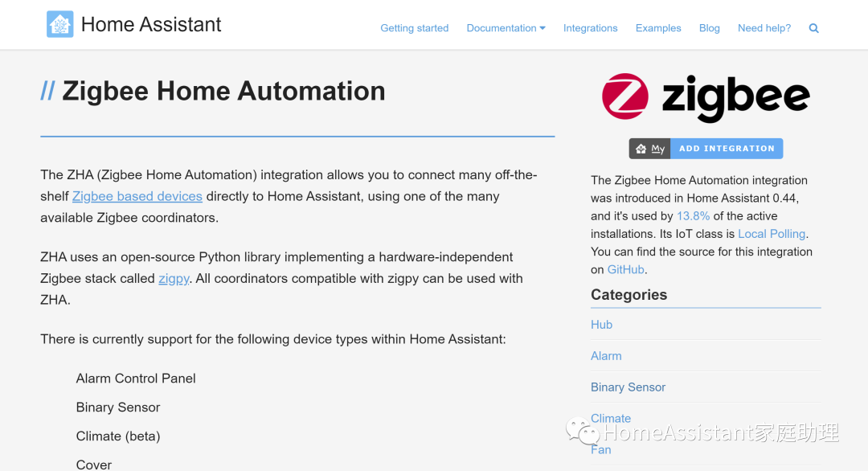Open the Blog nav link
Screen dimensions: 868x471
click(709, 28)
